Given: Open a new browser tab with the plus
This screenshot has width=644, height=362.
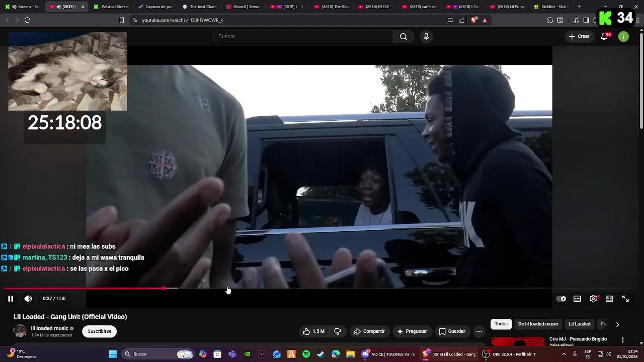Looking at the screenshot, I should pos(579,7).
